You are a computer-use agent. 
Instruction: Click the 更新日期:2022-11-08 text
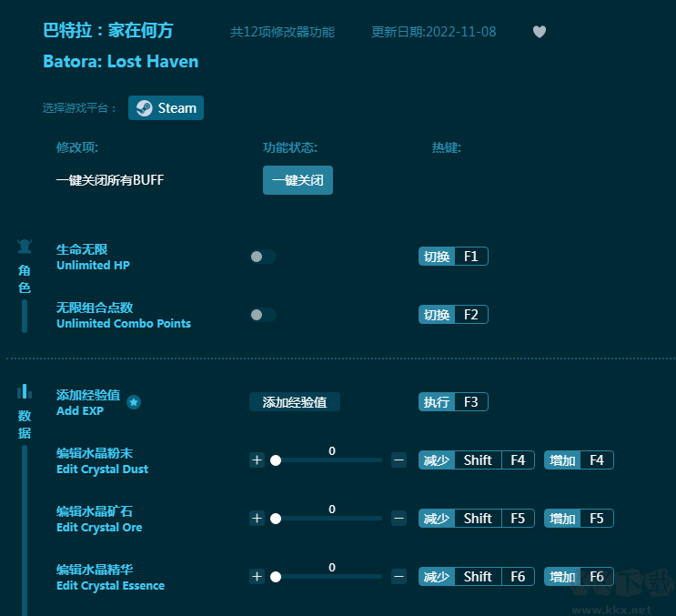pyautogui.click(x=434, y=32)
